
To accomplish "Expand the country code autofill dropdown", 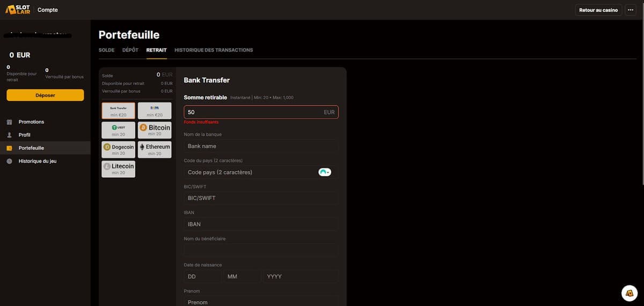I will [325, 172].
